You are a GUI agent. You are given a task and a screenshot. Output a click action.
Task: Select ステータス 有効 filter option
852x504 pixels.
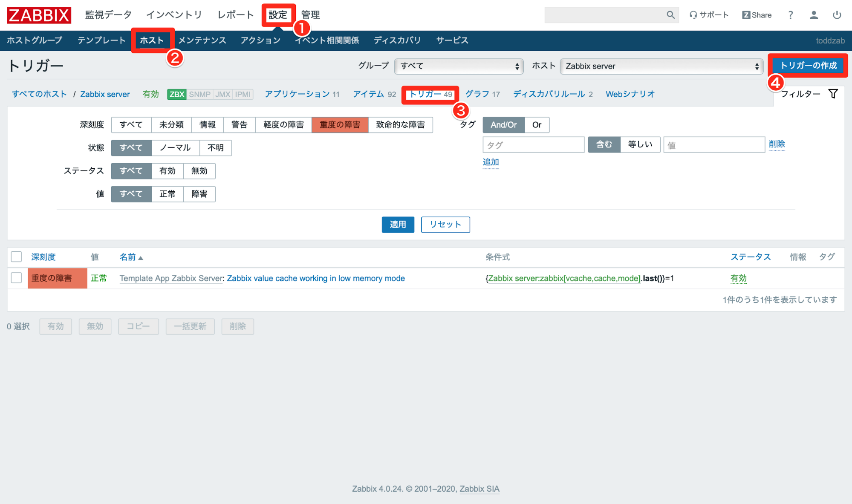[167, 171]
